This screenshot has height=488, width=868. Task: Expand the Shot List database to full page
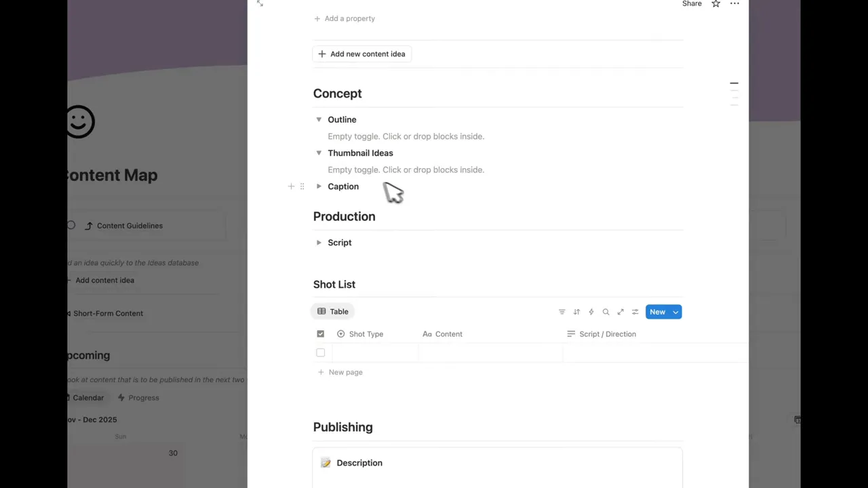point(620,312)
